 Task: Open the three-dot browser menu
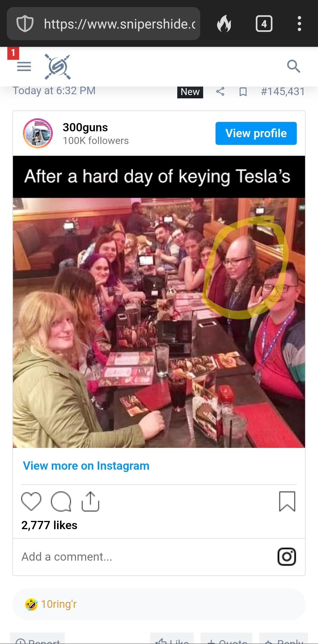[x=299, y=24]
